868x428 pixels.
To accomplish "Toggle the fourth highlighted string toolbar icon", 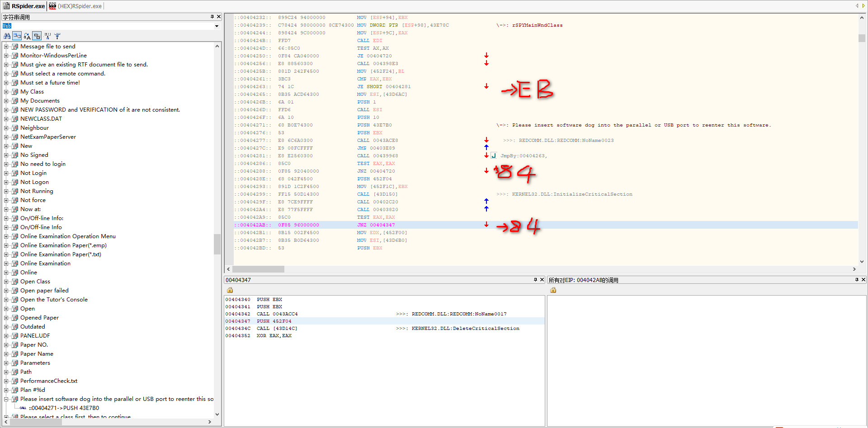I will tap(37, 36).
